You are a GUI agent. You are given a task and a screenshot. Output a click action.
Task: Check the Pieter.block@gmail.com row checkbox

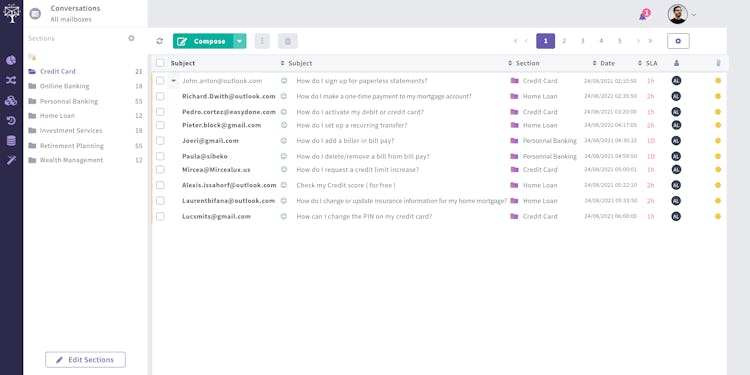(x=160, y=125)
